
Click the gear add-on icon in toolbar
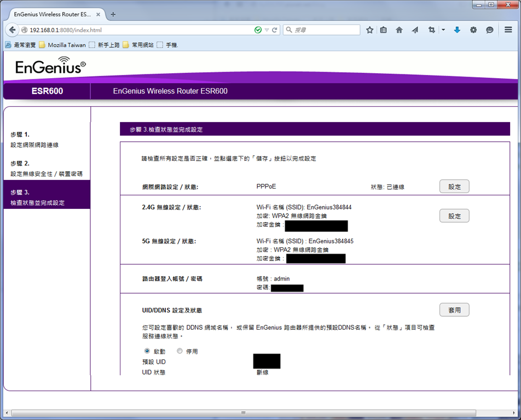click(x=473, y=30)
